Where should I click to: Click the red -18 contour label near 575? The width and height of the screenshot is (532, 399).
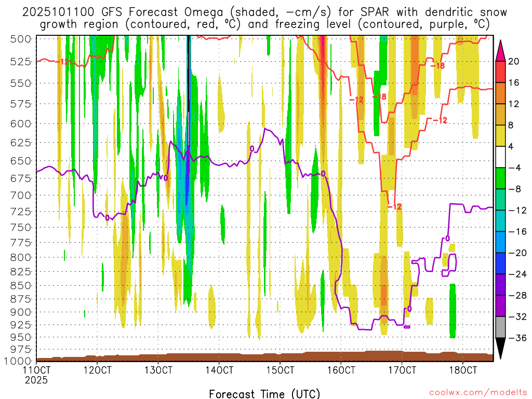(x=380, y=97)
